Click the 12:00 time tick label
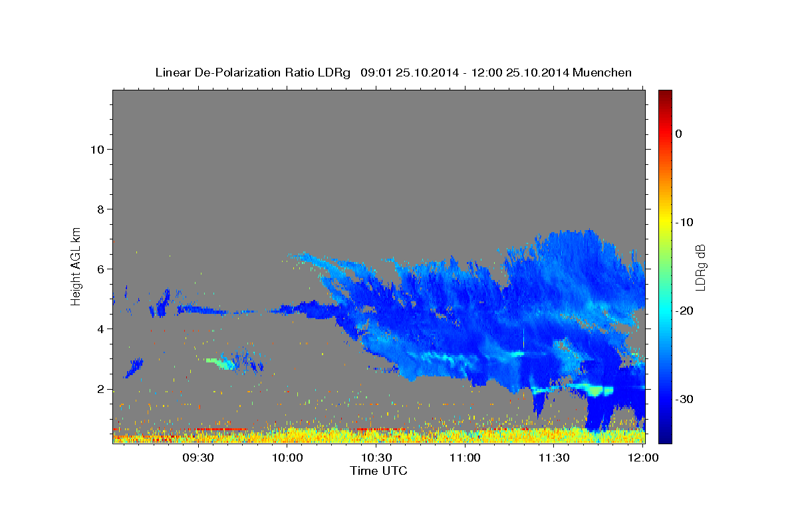The image size is (798, 532). pyautogui.click(x=642, y=458)
